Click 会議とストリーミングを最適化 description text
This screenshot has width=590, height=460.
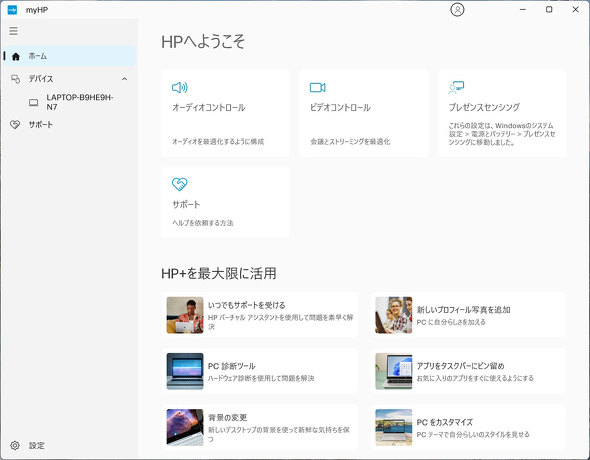(350, 142)
